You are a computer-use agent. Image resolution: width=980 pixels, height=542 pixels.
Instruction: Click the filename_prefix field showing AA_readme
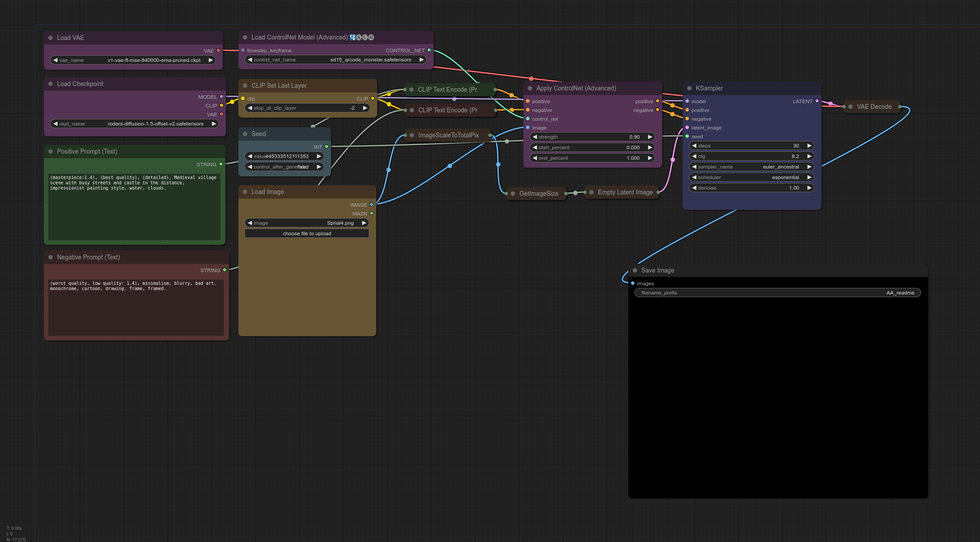point(777,293)
